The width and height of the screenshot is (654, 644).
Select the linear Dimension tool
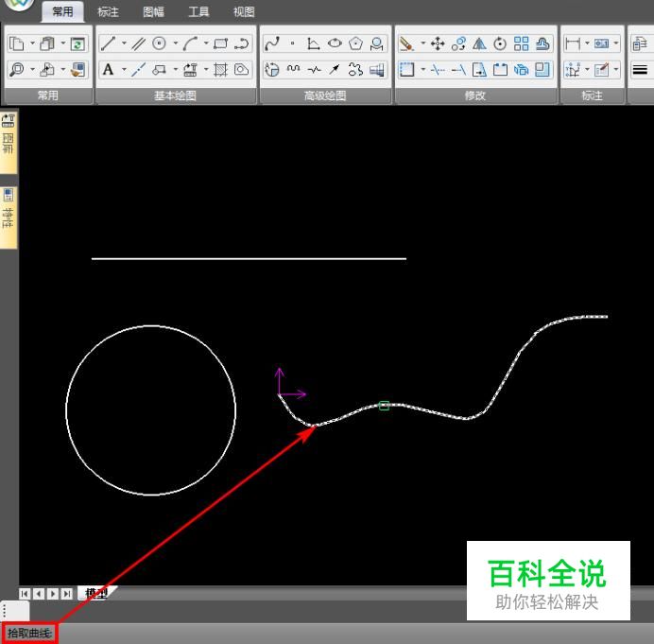[x=573, y=44]
